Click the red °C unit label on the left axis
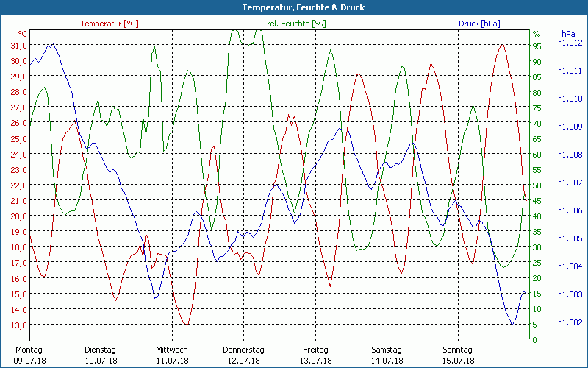The image size is (588, 368). point(22,34)
